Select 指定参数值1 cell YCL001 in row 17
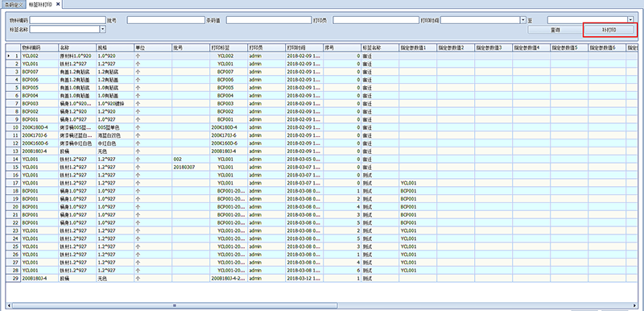 click(x=418, y=183)
